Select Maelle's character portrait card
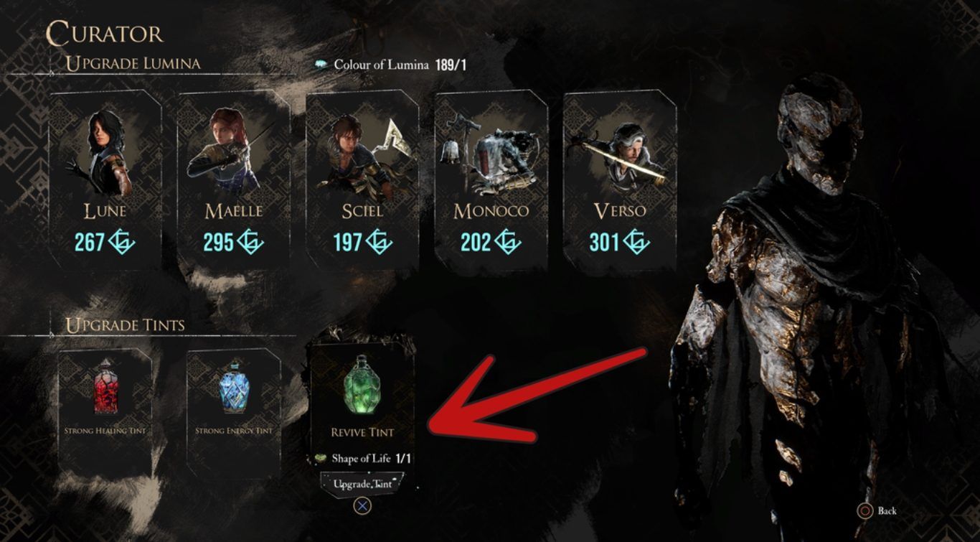Viewport: 980px width, 542px height. coord(233,179)
